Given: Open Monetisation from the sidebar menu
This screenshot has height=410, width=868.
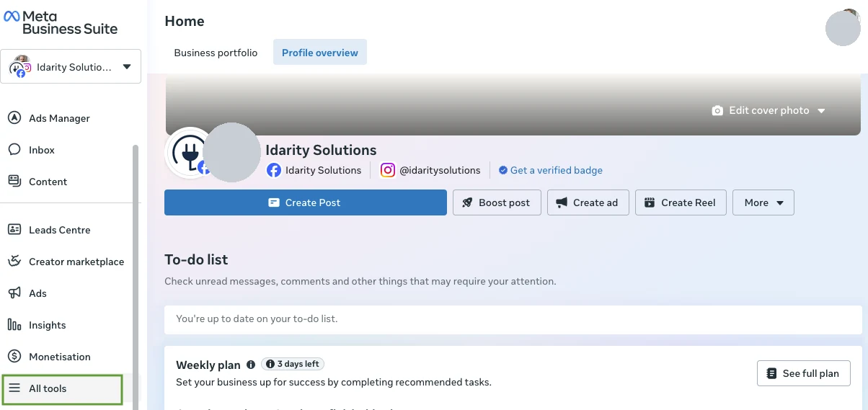Looking at the screenshot, I should (x=60, y=357).
